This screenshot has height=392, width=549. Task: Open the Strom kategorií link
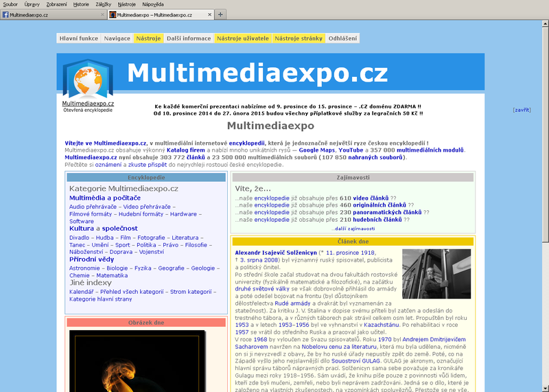coord(191,292)
